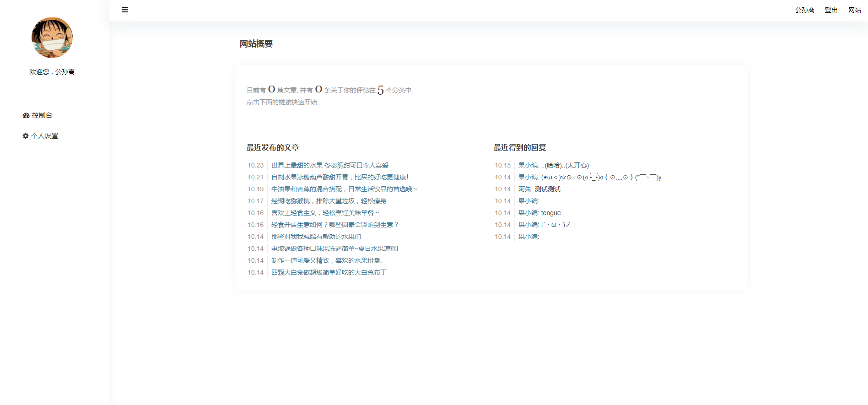
Task: Open article 牛油果和香蕉的混合搭配
Action: 344,189
